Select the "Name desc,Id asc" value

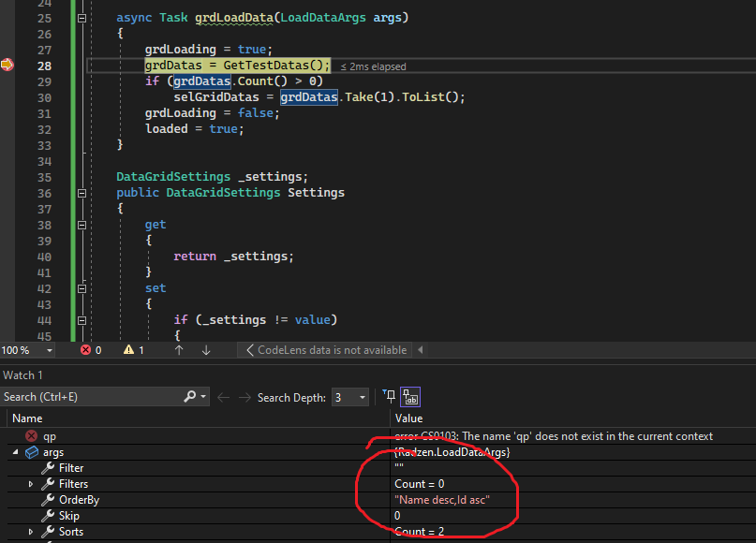(442, 500)
